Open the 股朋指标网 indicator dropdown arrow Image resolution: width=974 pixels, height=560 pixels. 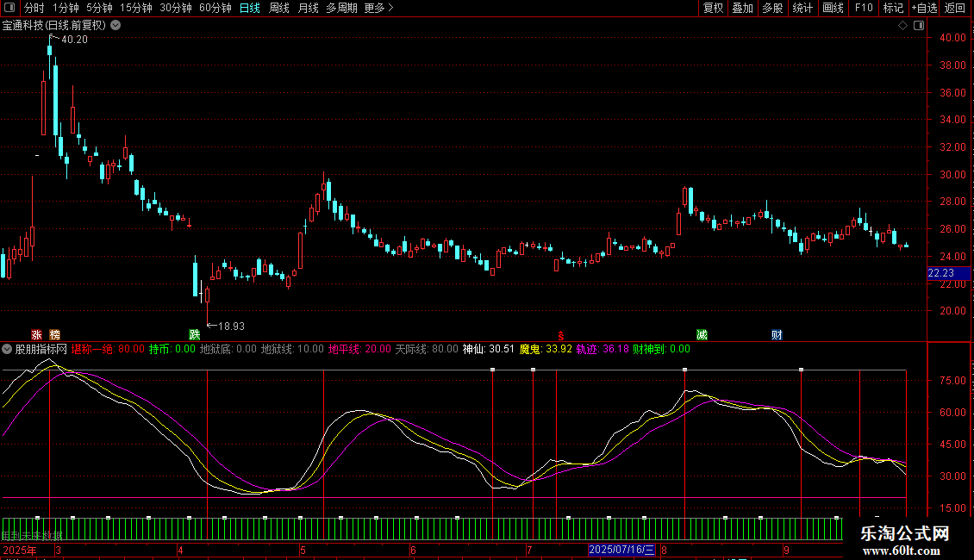coord(8,349)
